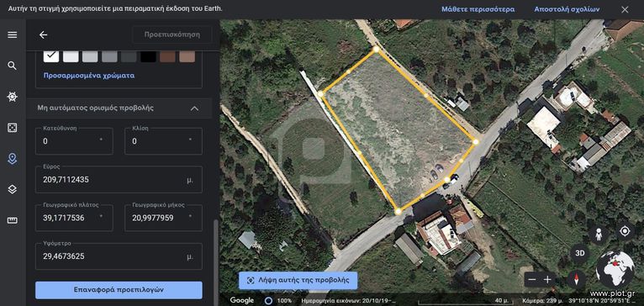Click the side panel vertical scrollbar
Screen dimensions: 644x306
click(215, 263)
